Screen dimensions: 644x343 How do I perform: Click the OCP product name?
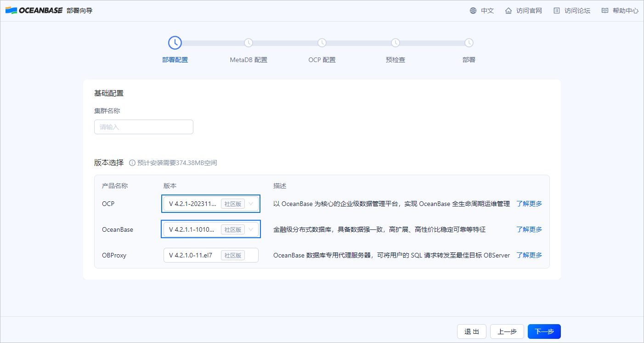point(108,204)
